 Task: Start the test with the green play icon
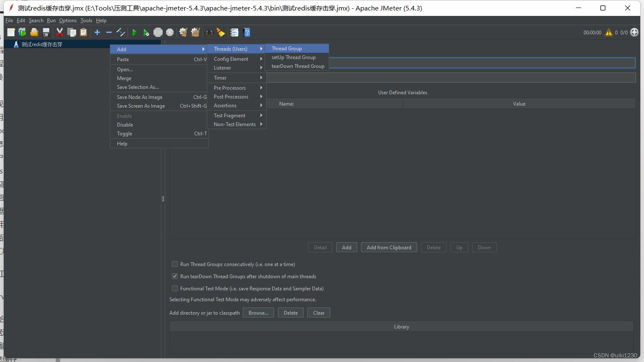click(x=135, y=32)
